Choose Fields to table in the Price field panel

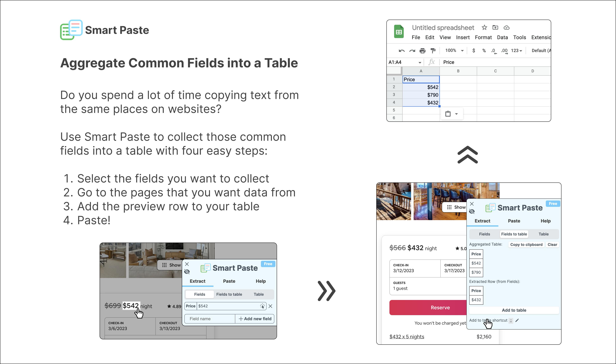click(229, 294)
